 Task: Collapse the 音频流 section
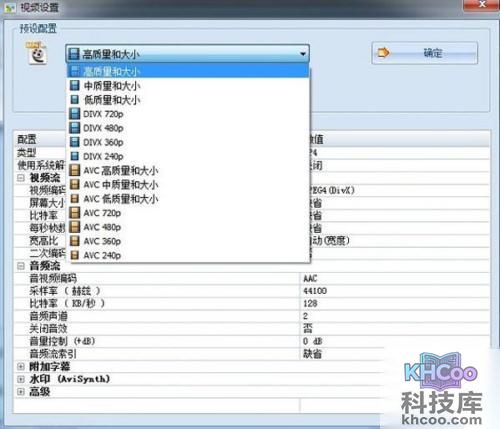(x=21, y=266)
